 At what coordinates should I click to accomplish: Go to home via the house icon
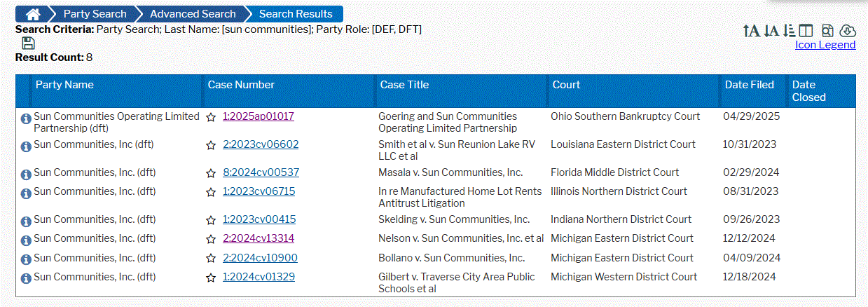(x=33, y=14)
